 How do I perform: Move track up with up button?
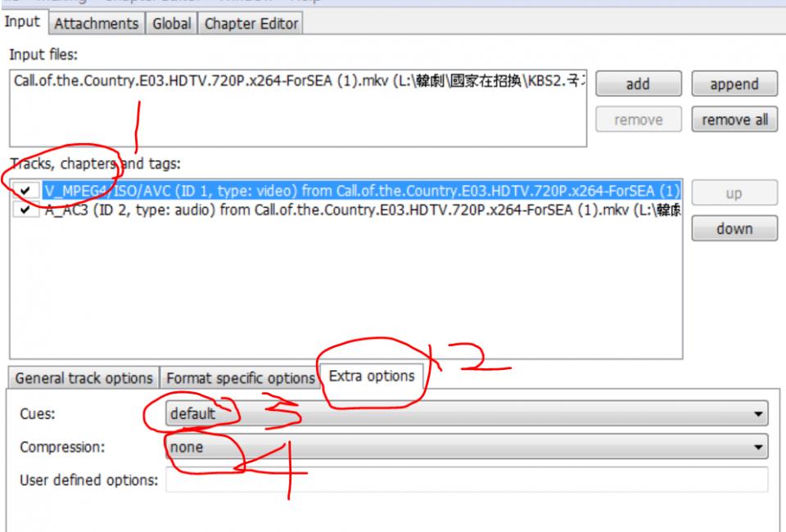(734, 193)
